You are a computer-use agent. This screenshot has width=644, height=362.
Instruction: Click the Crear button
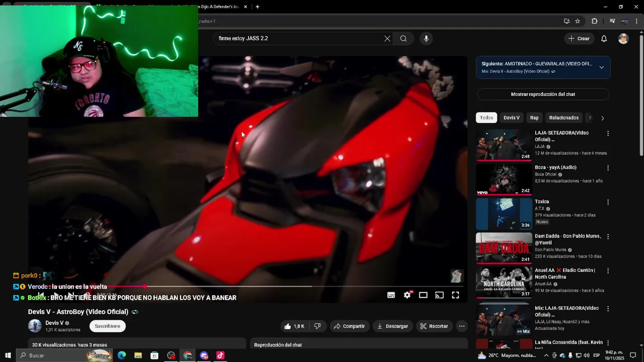(x=579, y=39)
